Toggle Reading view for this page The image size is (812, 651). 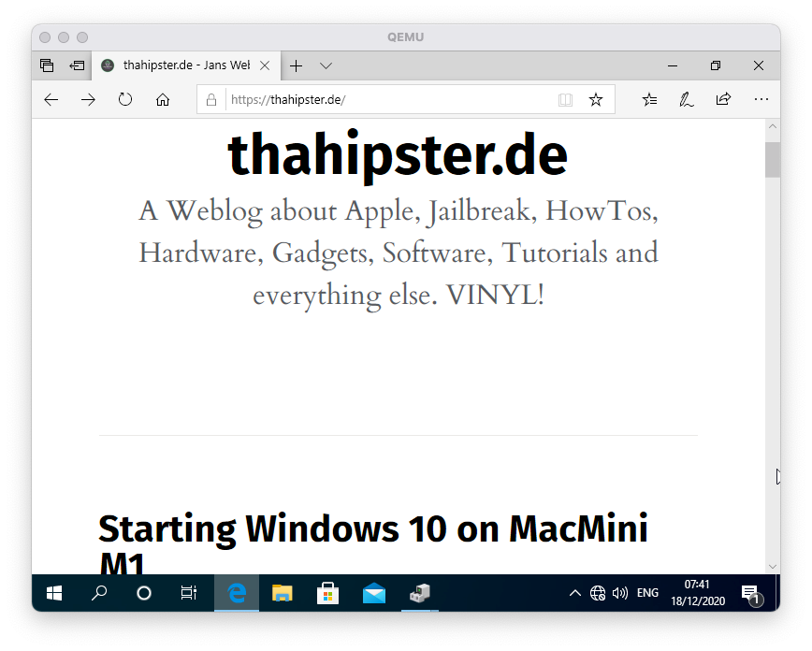[x=565, y=99]
